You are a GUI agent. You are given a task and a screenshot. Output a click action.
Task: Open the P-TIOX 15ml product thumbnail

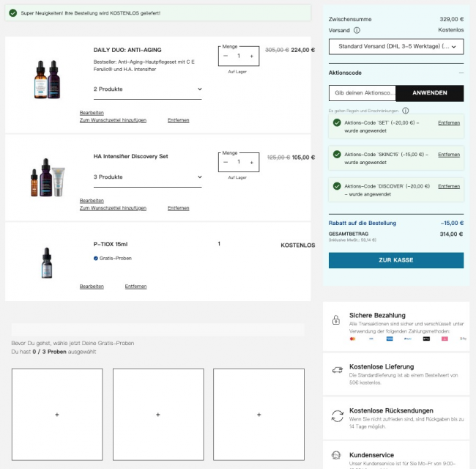pos(47,263)
